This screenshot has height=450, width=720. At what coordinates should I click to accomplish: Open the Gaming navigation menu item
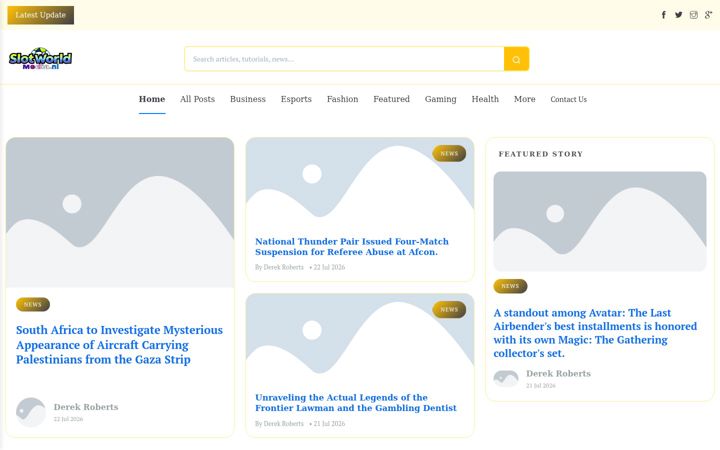(x=440, y=99)
